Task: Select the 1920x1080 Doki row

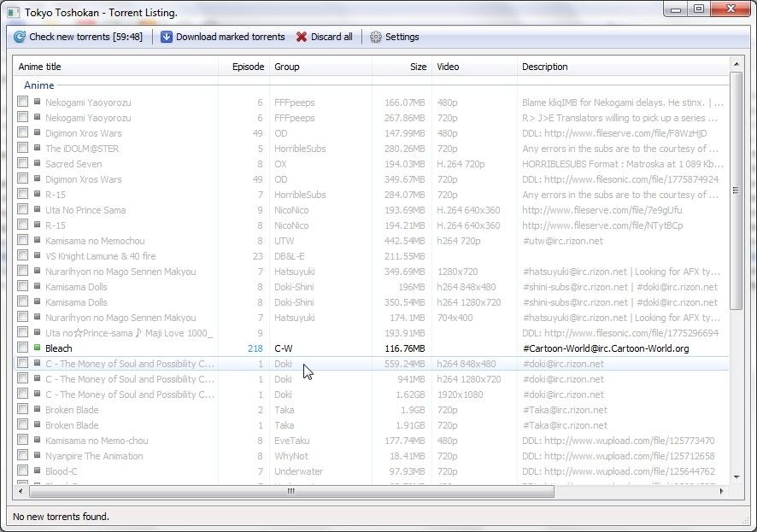Action: [x=371, y=395]
